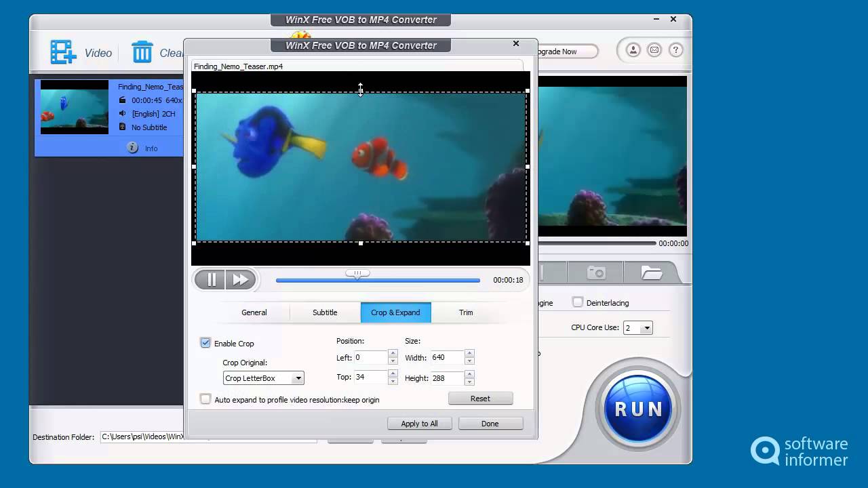Check Auto expand to profile video resolution
Viewport: 868px width, 488px height.
click(x=205, y=399)
